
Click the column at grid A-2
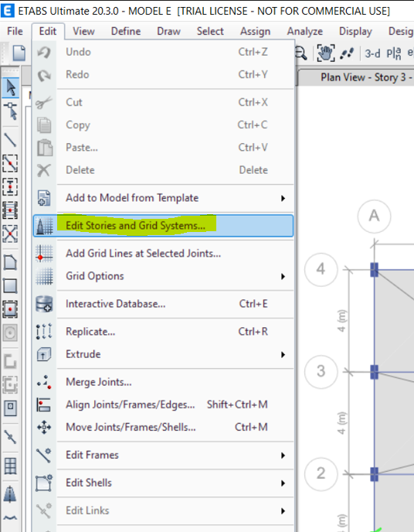coord(374,474)
